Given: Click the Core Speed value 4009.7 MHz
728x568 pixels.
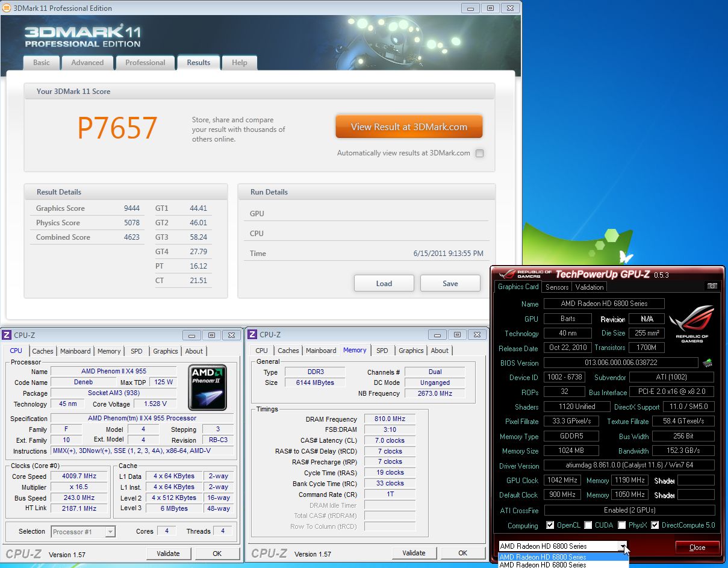Looking at the screenshot, I should click(79, 476).
